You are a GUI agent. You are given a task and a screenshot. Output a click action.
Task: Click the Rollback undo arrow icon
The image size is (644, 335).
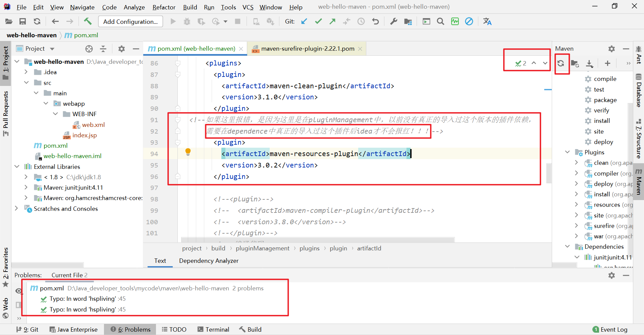(375, 21)
